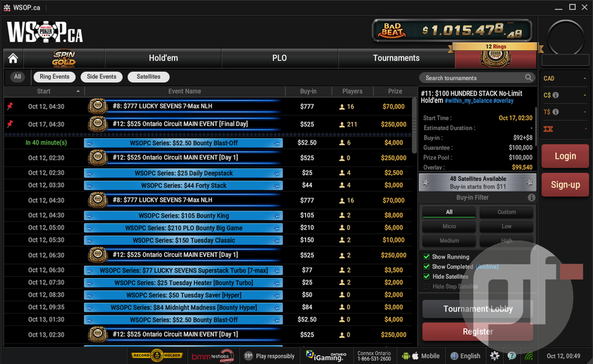The width and height of the screenshot is (593, 364).
Task: Open the Buy-in Filter info icon
Action: [532, 198]
